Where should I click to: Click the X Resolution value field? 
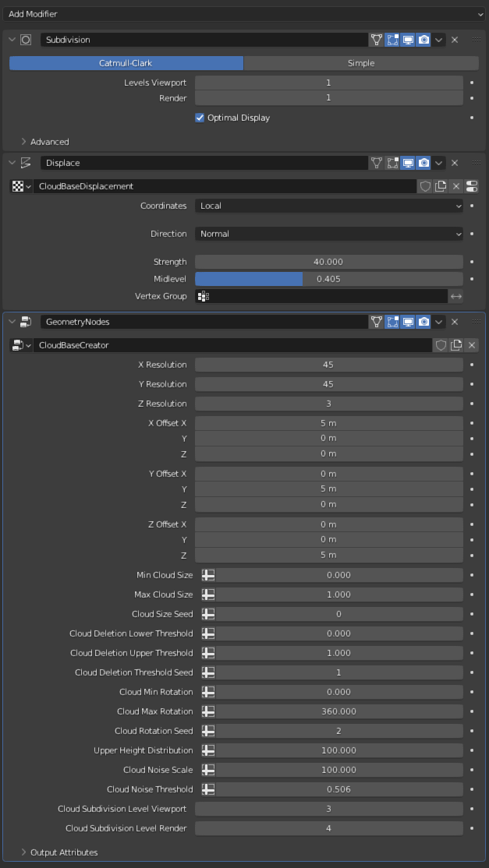(328, 365)
